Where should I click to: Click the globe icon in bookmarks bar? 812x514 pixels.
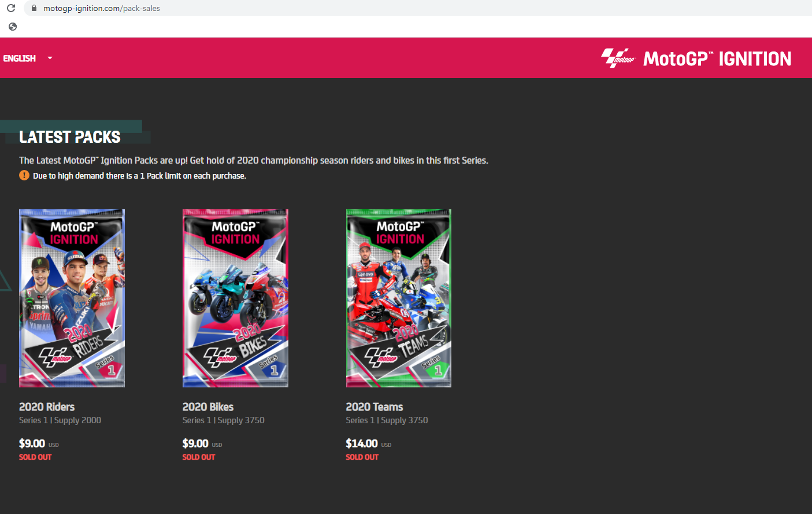coord(13,27)
